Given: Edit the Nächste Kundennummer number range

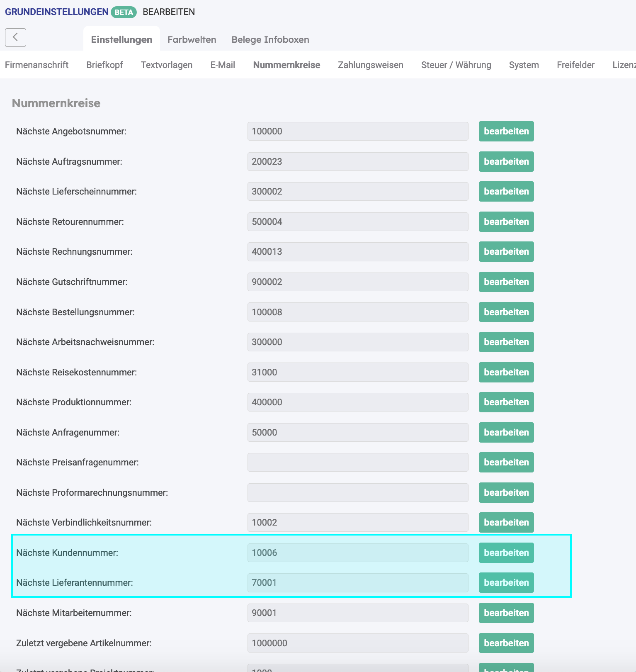Looking at the screenshot, I should (x=506, y=553).
